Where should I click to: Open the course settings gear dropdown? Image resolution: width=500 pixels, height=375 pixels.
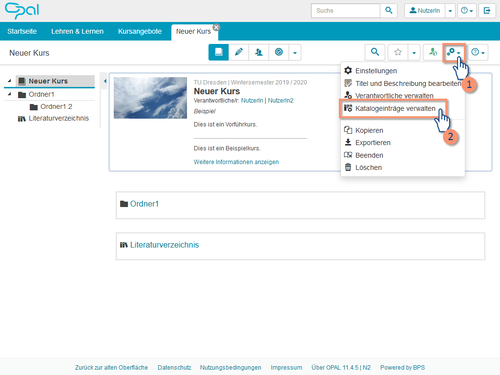454,52
